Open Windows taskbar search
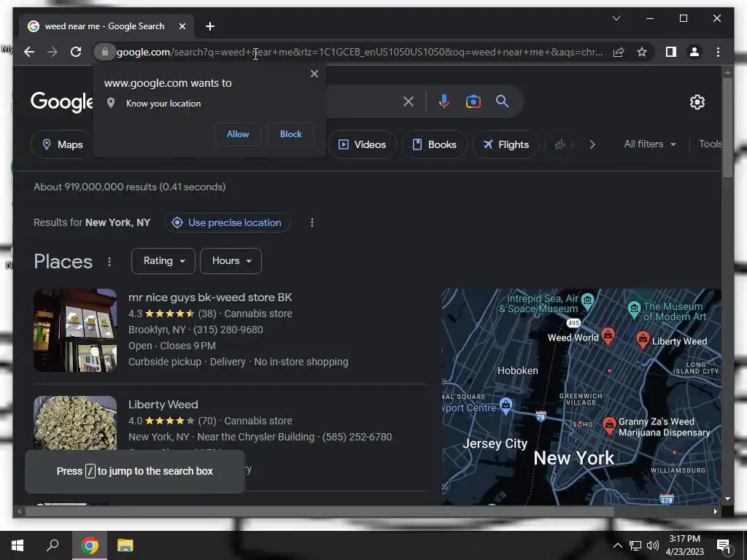Screen dimensions: 747x560 pyautogui.click(x=53, y=545)
